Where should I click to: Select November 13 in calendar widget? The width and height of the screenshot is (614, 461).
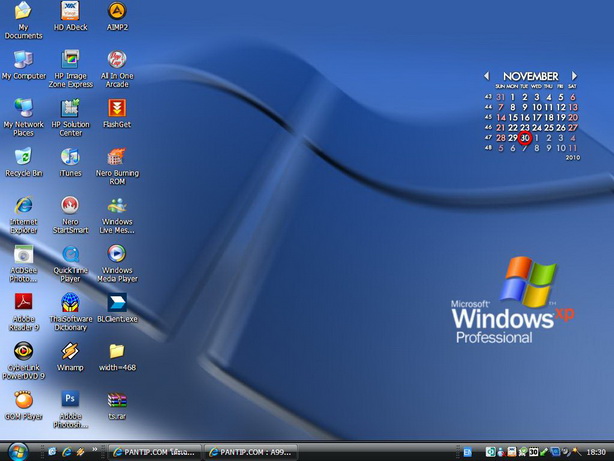tap(573, 107)
